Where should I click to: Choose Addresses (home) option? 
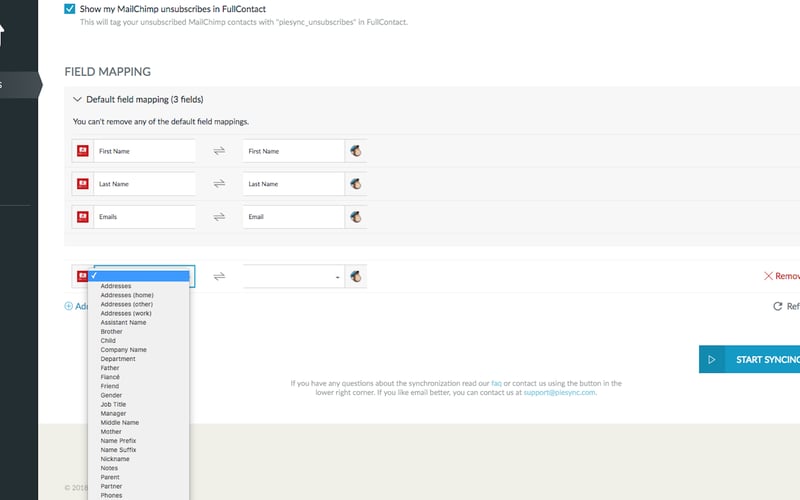click(127, 295)
